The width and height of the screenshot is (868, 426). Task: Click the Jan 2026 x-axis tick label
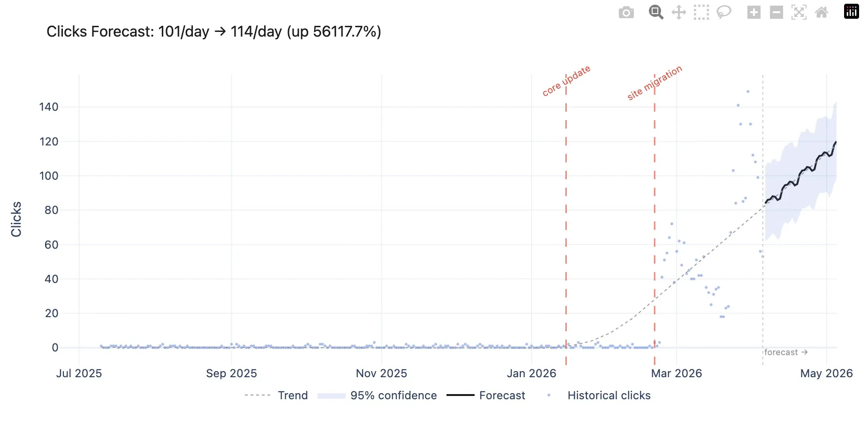[x=531, y=373]
